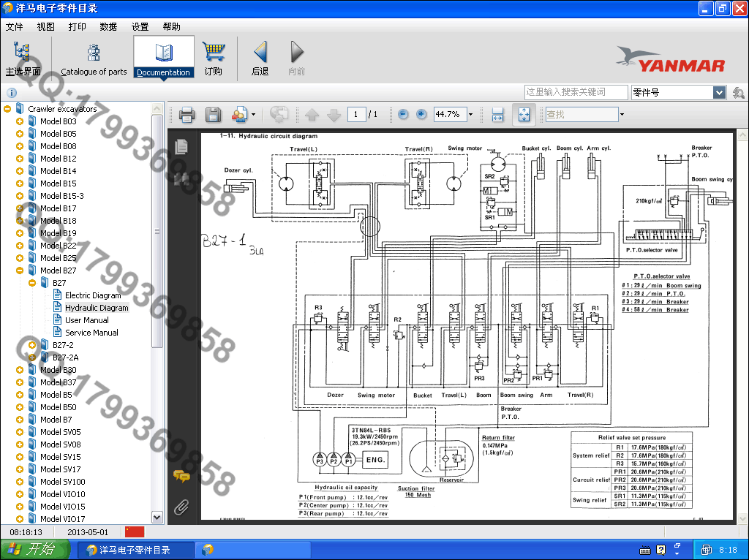The width and height of the screenshot is (749, 560).
Task: Click the search keyword input field
Action: click(576, 92)
